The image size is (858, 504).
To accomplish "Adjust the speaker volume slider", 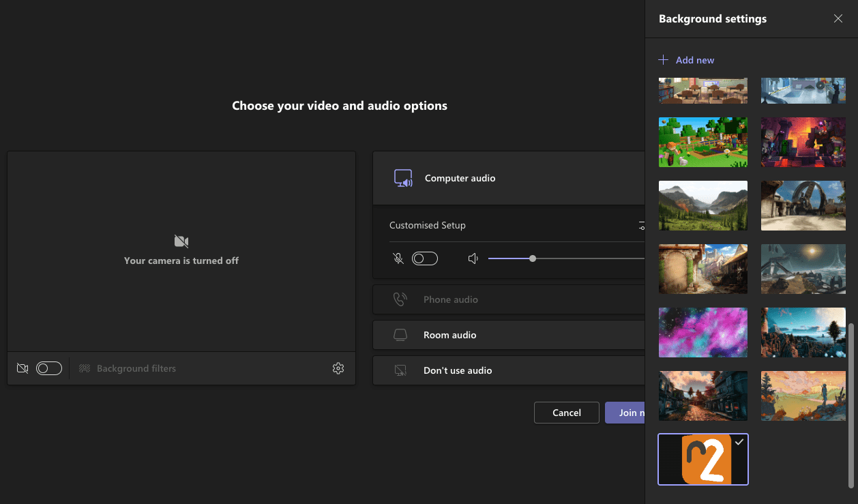I will (x=533, y=258).
